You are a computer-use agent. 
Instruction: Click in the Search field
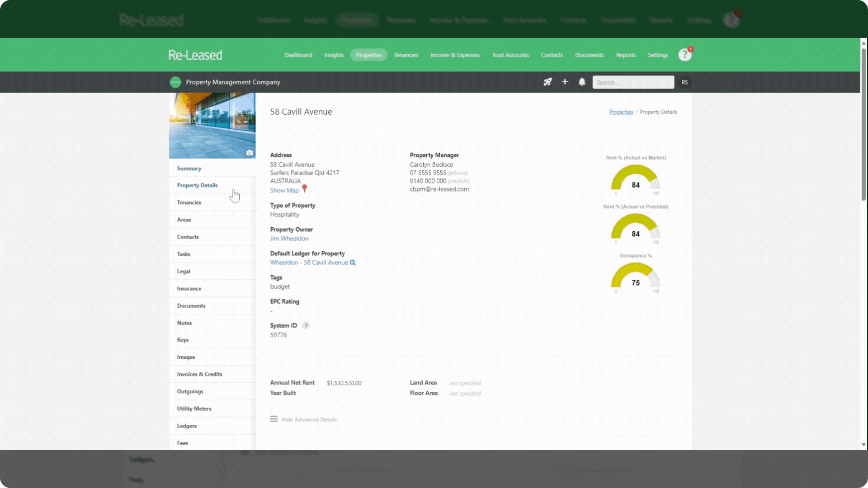coord(633,82)
